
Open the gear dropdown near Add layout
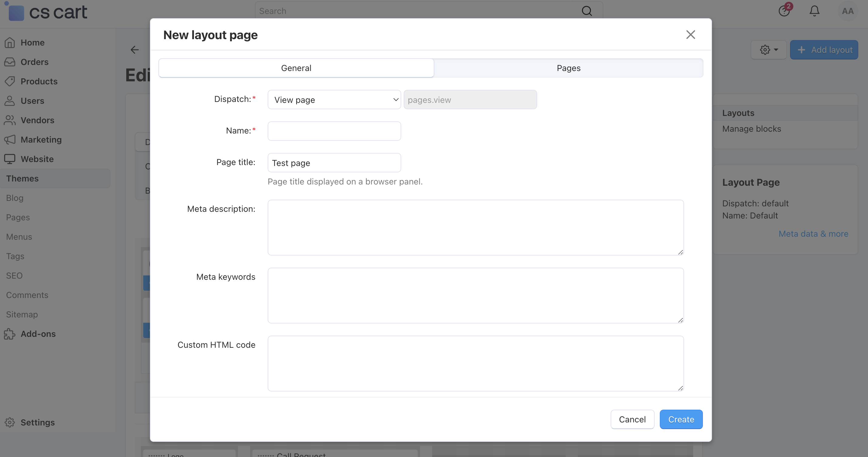[x=768, y=50]
